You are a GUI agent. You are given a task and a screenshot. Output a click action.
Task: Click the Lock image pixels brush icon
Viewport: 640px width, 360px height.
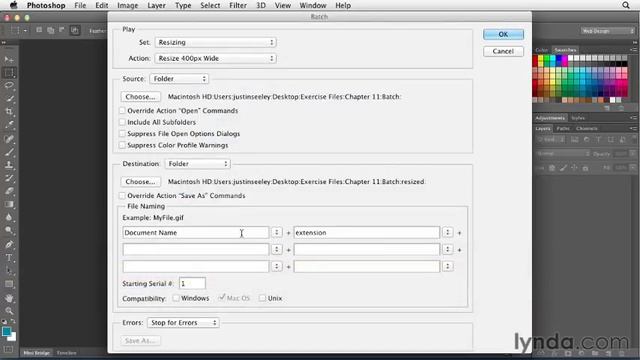(563, 168)
